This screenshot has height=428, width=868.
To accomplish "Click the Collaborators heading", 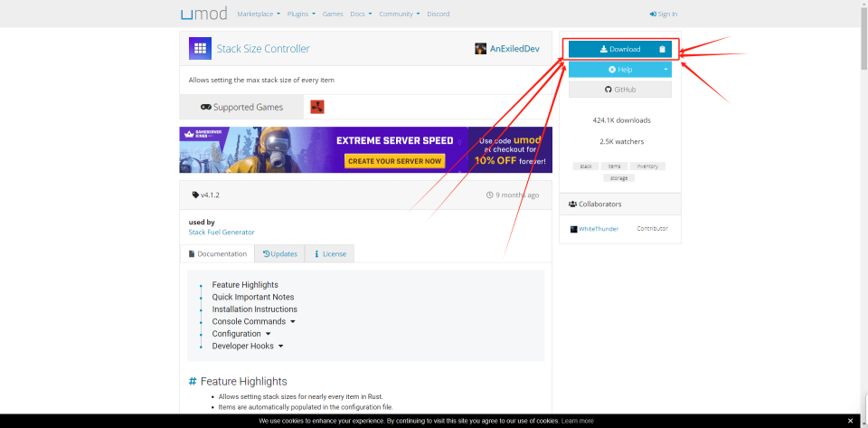I will coord(595,204).
